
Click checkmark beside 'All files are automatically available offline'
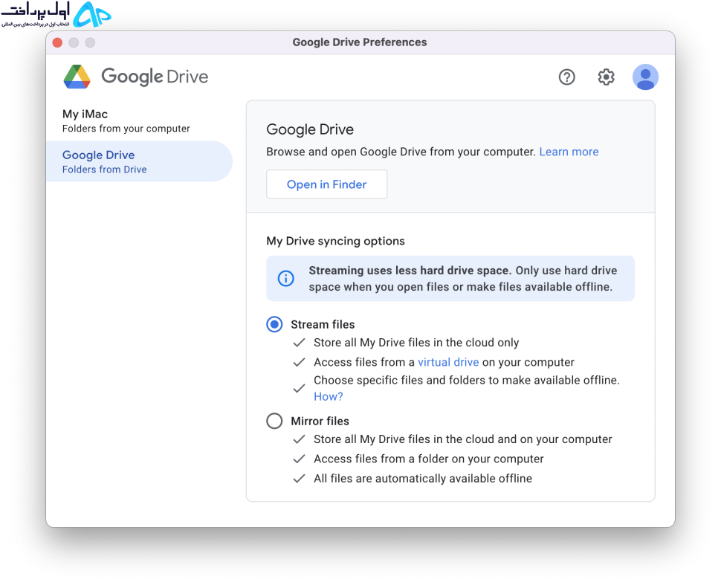pyautogui.click(x=299, y=479)
